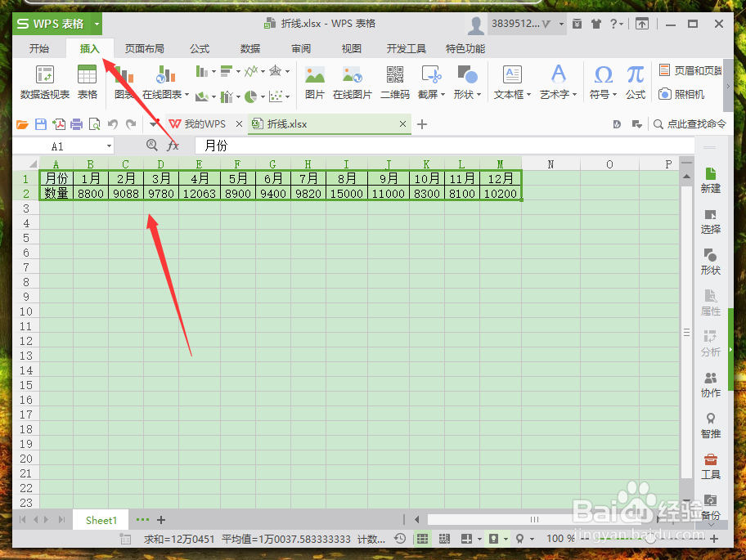This screenshot has height=560, width=746.
Task: Open the 开始 ribbon tab
Action: click(x=39, y=48)
